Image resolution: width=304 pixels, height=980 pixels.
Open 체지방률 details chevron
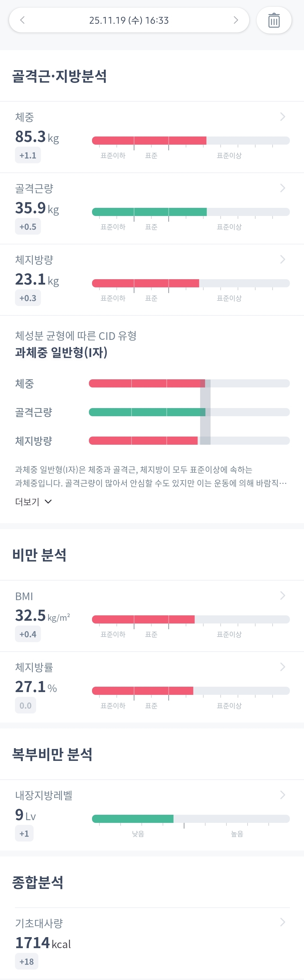[282, 667]
